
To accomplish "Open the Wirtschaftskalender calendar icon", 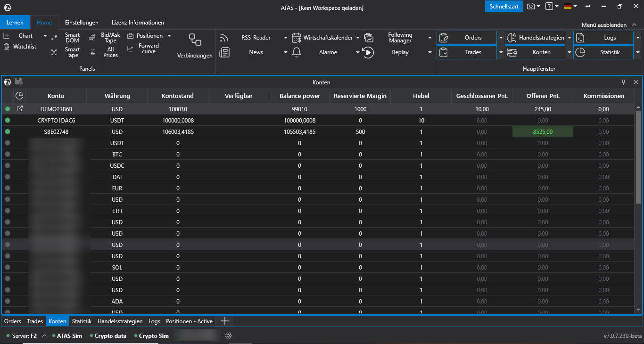I will coord(297,38).
